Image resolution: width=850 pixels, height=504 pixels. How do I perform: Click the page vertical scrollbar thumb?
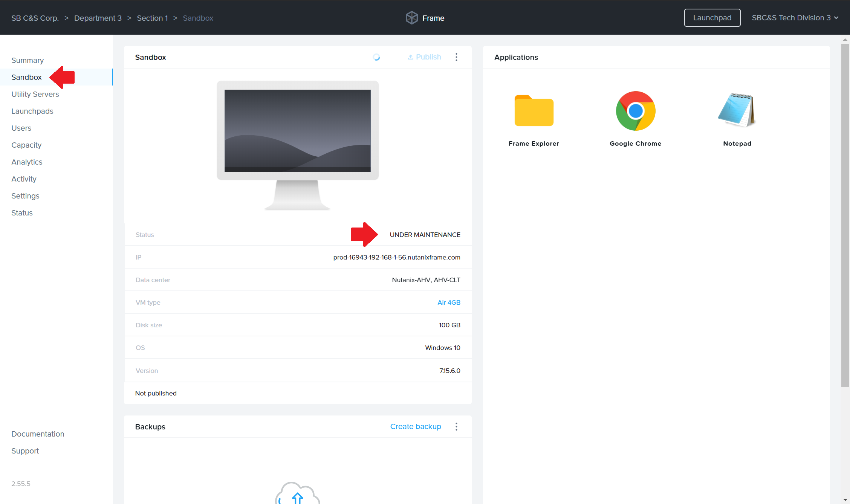coord(845,215)
